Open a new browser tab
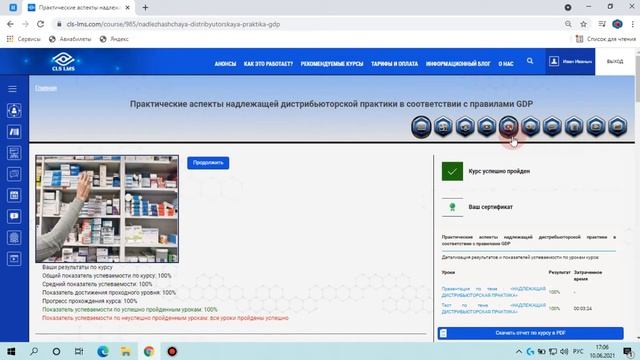The height and width of the screenshot is (360, 640). pos(145,7)
